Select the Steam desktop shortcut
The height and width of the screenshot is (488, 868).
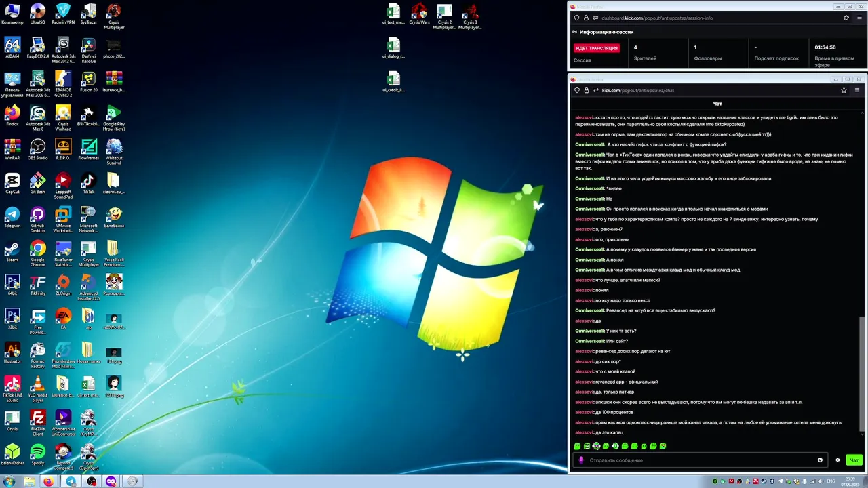pyautogui.click(x=12, y=251)
